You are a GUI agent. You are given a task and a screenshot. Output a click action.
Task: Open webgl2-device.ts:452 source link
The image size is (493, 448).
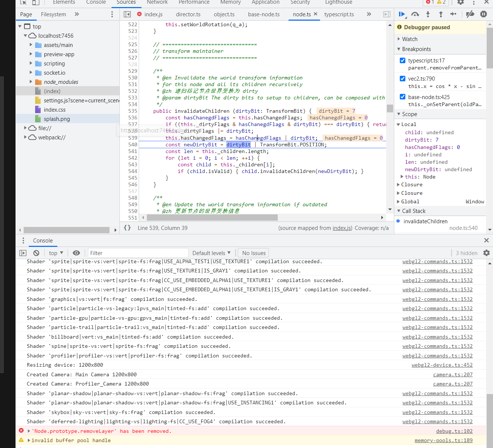point(442,365)
